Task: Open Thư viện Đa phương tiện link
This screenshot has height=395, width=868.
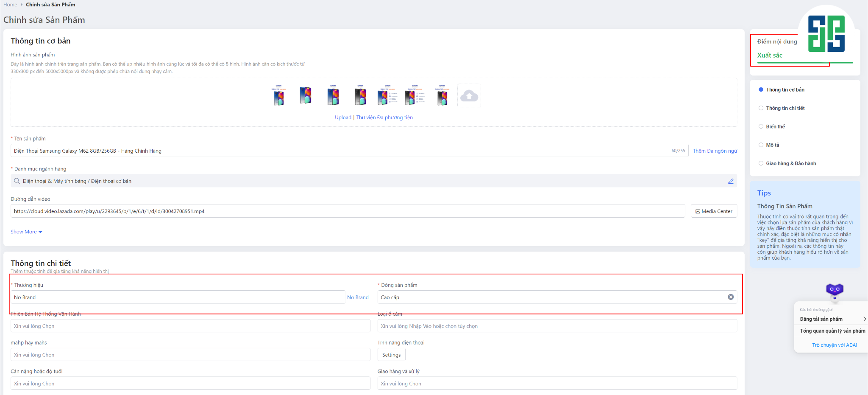Action: tap(384, 118)
